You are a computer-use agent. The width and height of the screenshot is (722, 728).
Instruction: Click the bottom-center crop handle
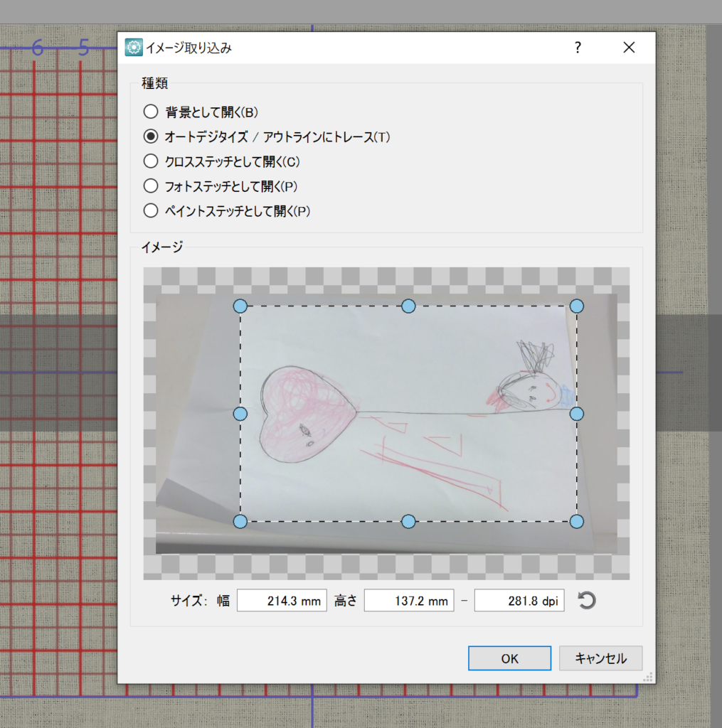coord(408,522)
